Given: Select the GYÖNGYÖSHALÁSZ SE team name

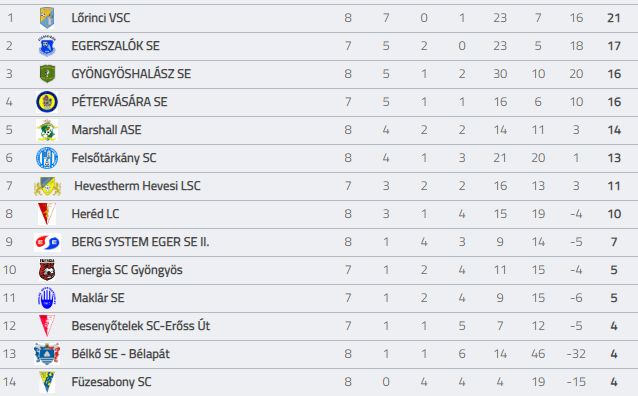Looking at the screenshot, I should pos(131,74).
